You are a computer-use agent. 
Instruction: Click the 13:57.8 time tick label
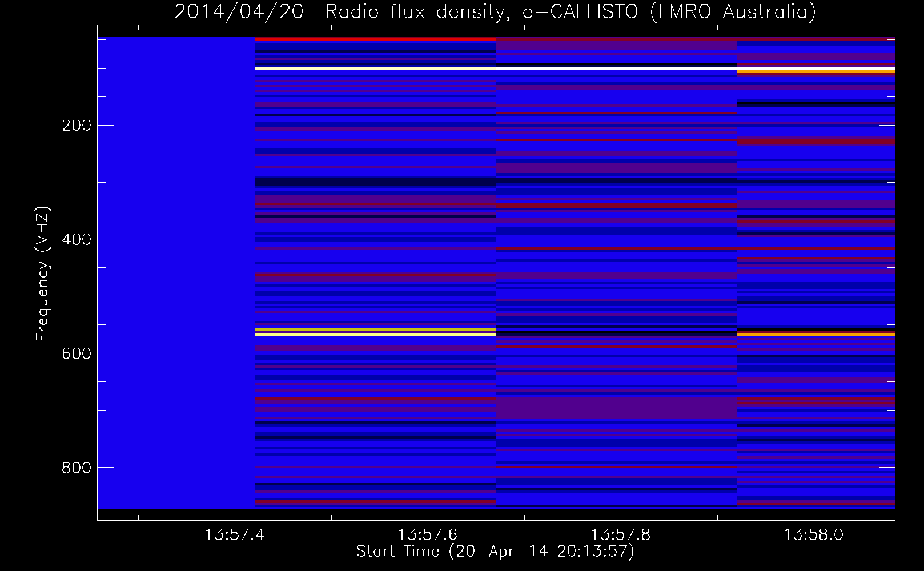click(x=620, y=535)
